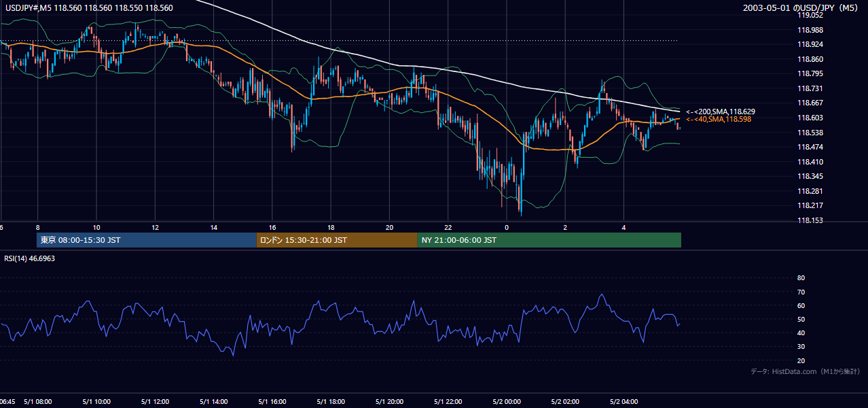Click the date label 5/1 14:00

point(214,401)
